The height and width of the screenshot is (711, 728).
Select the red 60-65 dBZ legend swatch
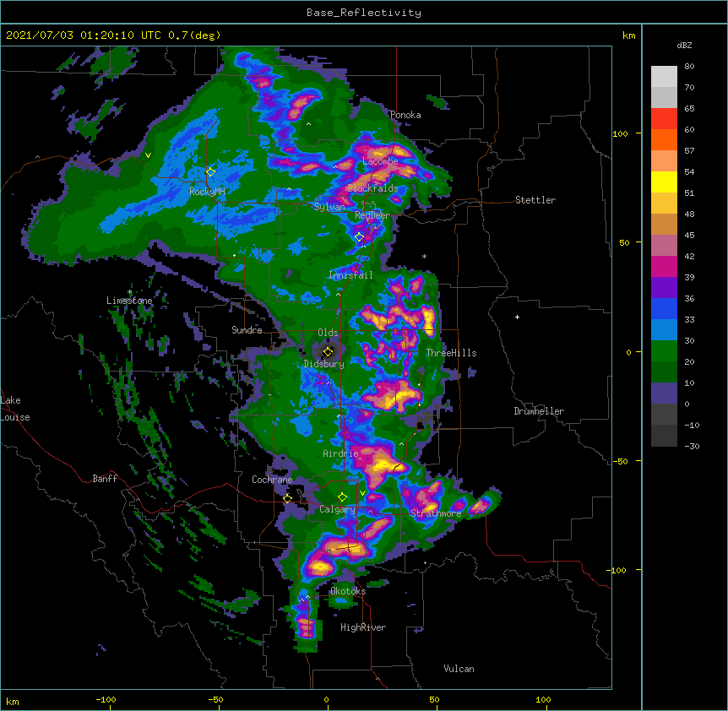tap(664, 119)
